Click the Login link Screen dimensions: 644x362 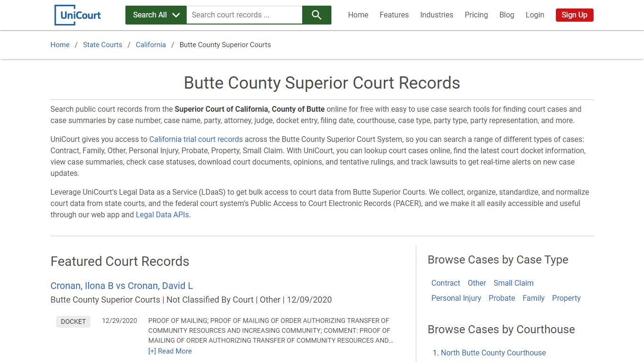coord(535,15)
